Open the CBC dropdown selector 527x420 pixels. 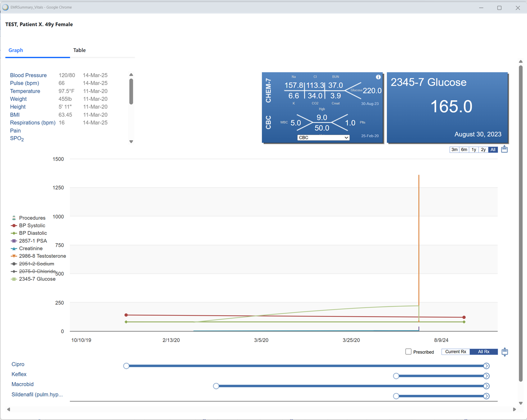323,138
